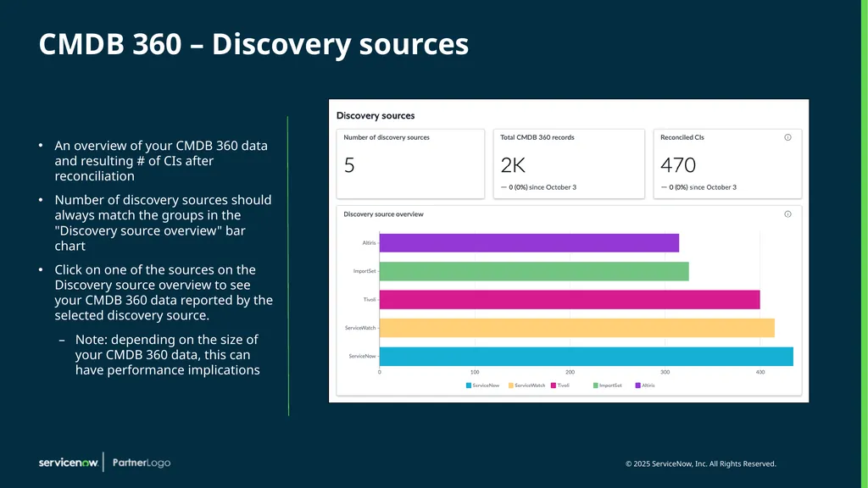Click the copyright notice text

[x=701, y=463]
